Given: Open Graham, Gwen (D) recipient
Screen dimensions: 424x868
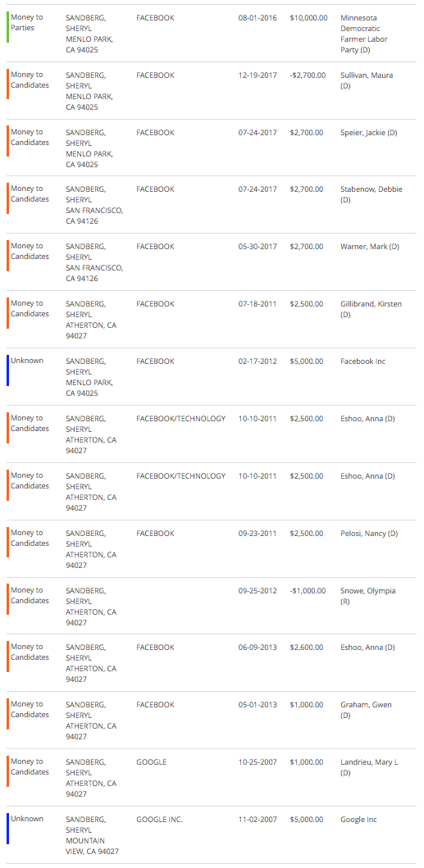Looking at the screenshot, I should point(366,710).
